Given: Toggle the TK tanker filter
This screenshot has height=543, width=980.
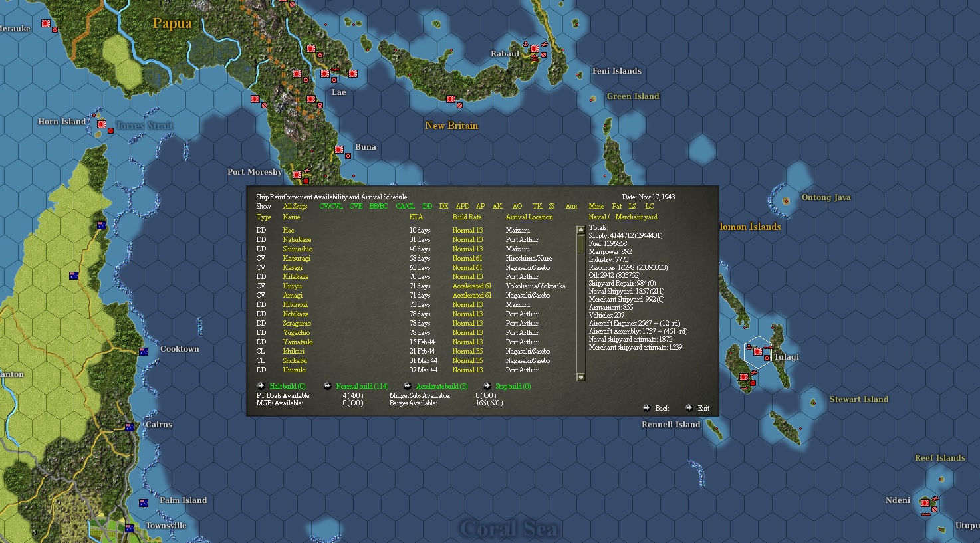Looking at the screenshot, I should (x=537, y=207).
